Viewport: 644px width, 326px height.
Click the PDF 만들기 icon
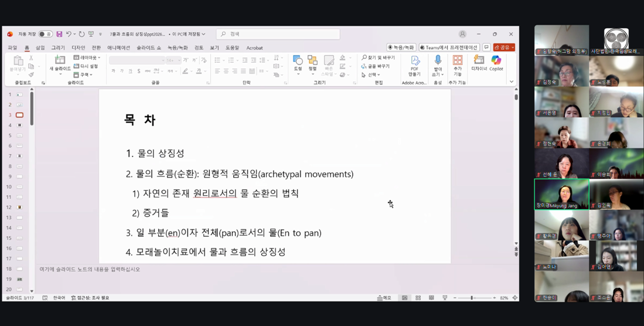[x=414, y=66]
